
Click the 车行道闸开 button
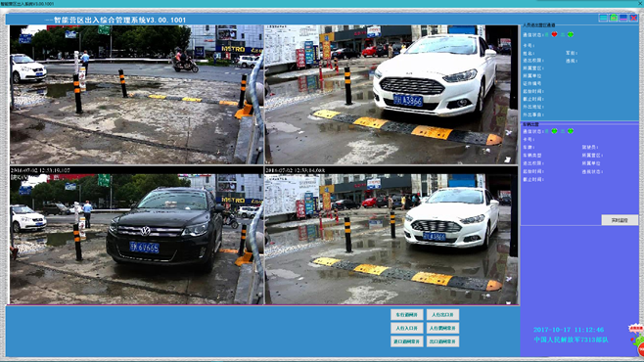406,315
